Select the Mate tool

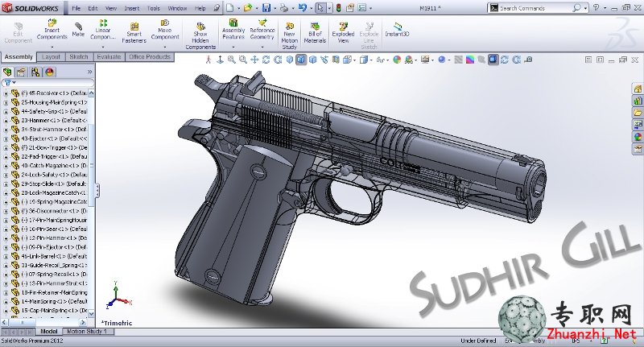78,30
